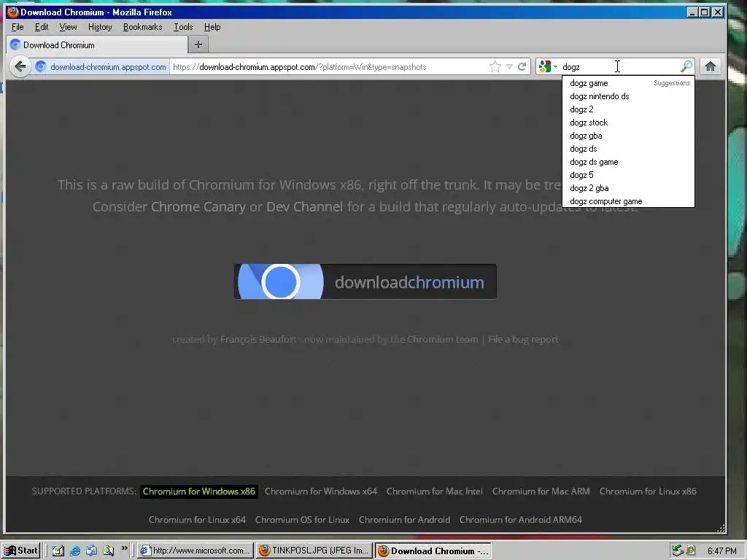Click the blue Chromium logo in the download button
This screenshot has height=560, width=747.
(280, 281)
